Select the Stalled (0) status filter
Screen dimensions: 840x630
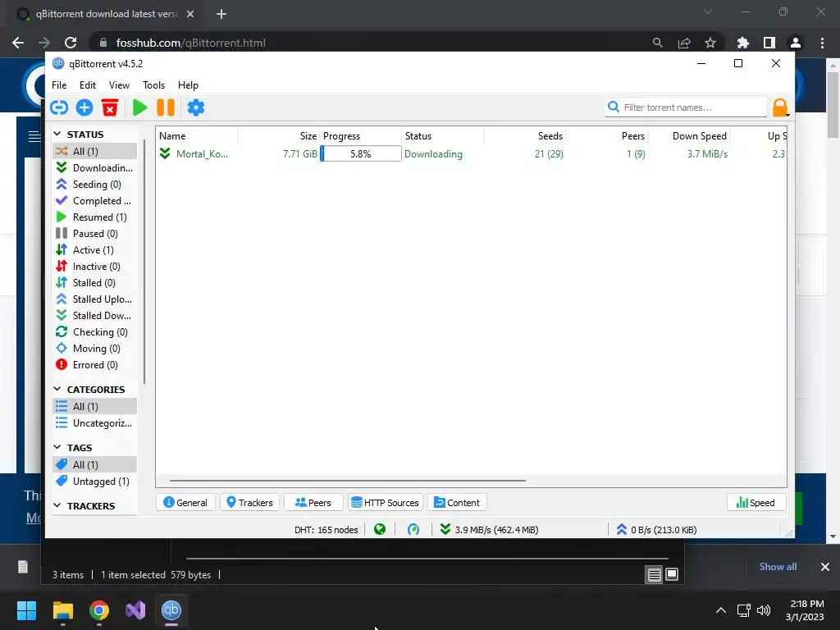[x=95, y=283]
